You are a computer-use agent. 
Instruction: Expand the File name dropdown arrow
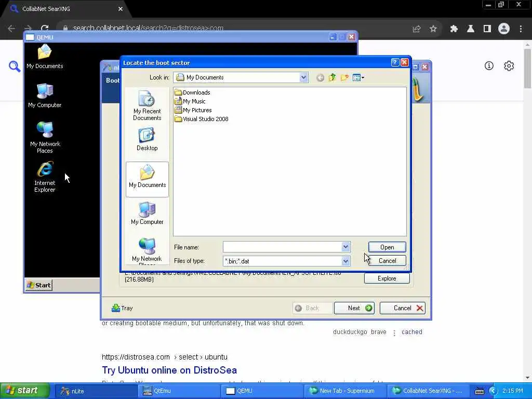tap(345, 247)
